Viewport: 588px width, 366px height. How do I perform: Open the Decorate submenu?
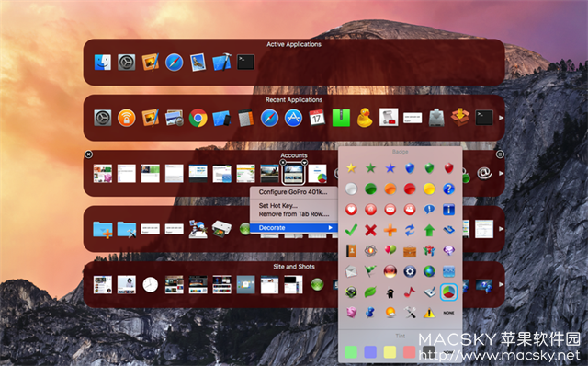coord(294,228)
